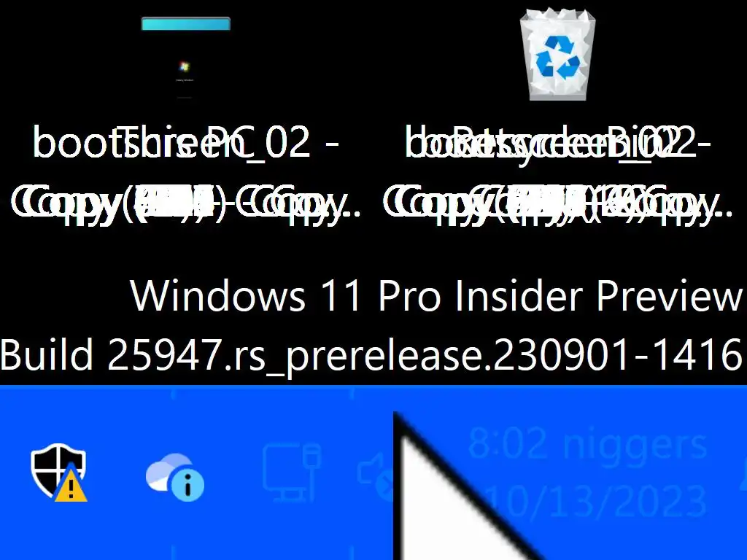This screenshot has width=747, height=560.
Task: Open the OneDrive cloud tray icon
Action: 175,477
